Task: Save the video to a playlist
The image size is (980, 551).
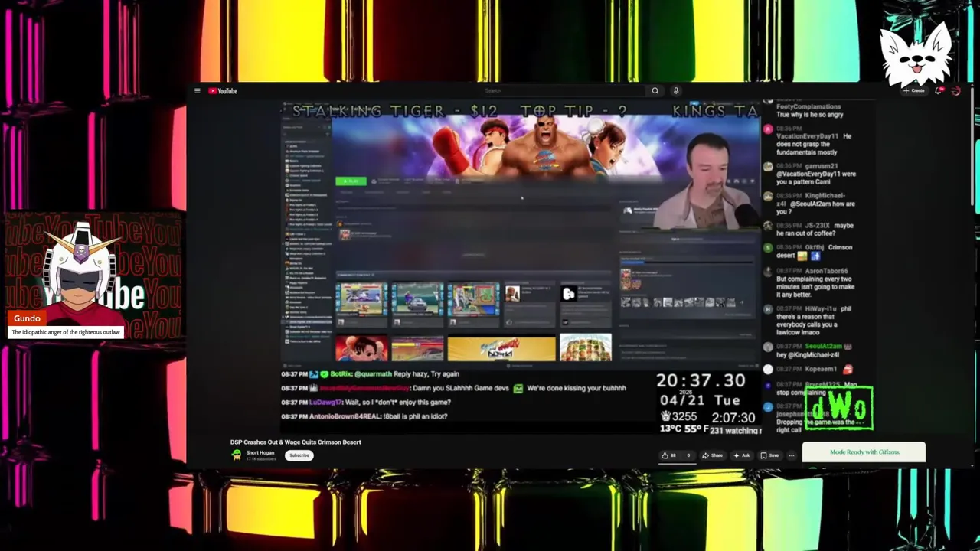Action: point(769,455)
